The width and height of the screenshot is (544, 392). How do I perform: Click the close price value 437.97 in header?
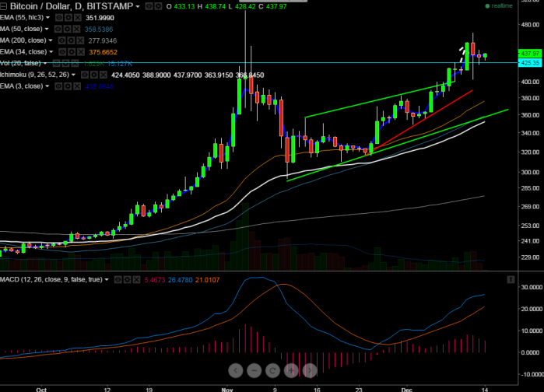[x=276, y=6]
